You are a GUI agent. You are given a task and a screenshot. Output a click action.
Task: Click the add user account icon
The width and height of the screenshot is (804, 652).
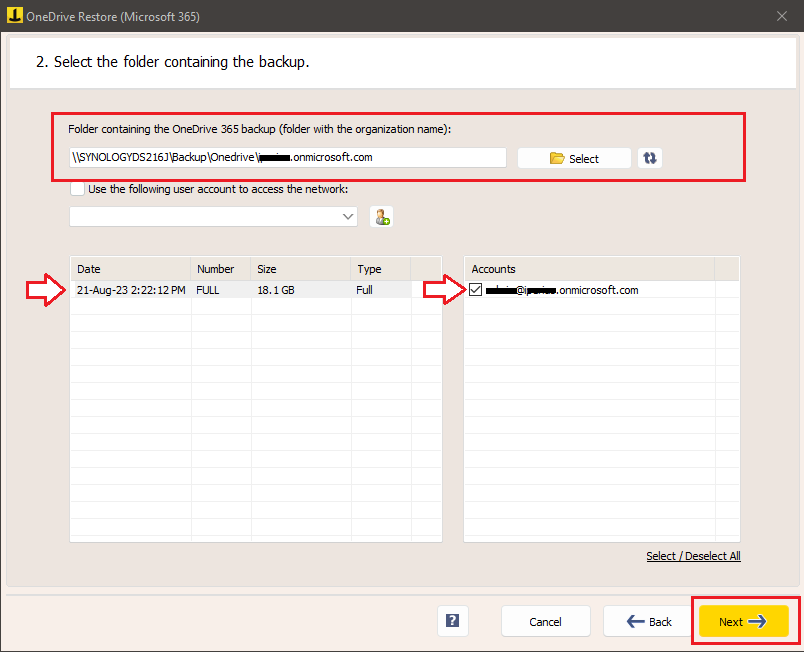pyautogui.click(x=381, y=217)
